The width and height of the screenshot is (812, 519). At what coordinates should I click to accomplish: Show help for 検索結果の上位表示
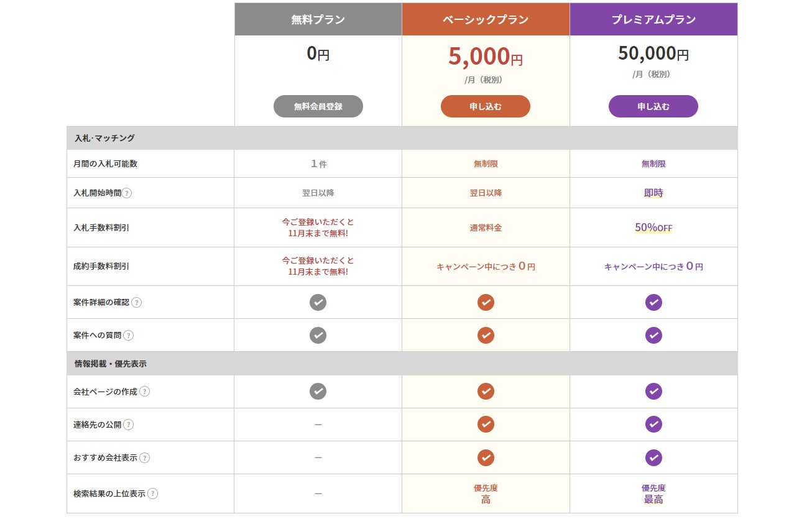(x=152, y=494)
